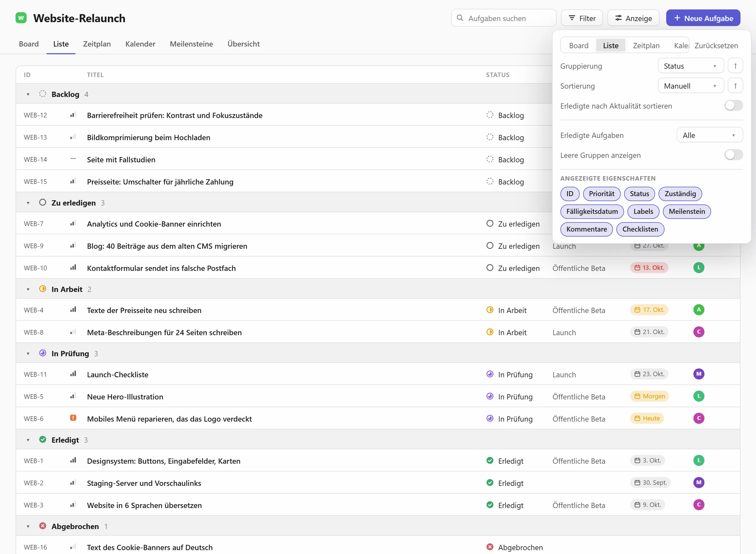This screenshot has width=756, height=554.
Task: Click avatar M in Launch-Checkliste row
Action: tap(699, 374)
